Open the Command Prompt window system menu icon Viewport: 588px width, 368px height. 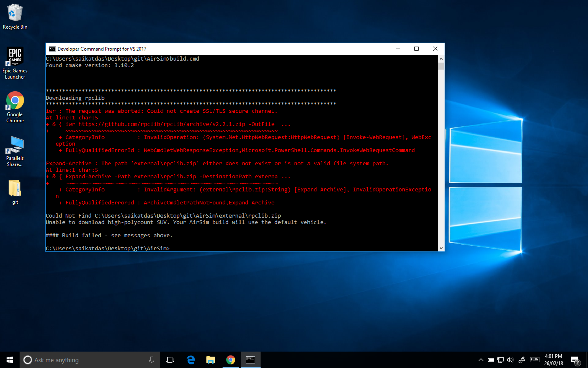point(52,49)
